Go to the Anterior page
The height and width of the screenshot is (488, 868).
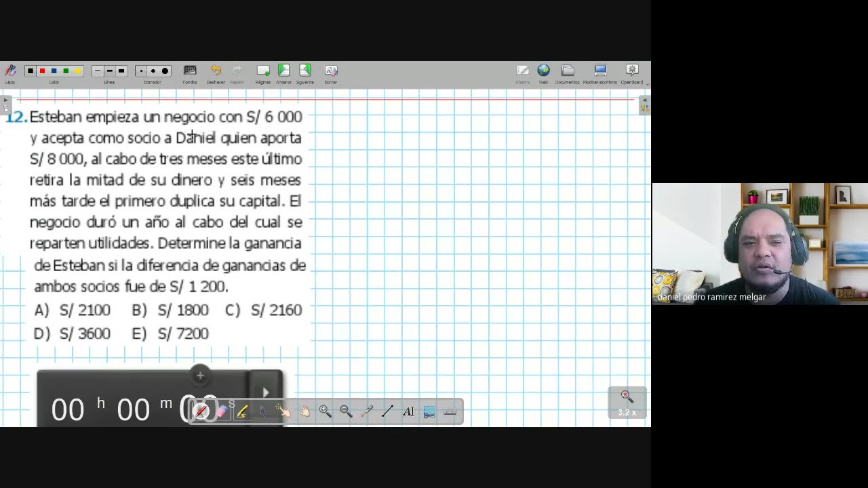click(x=284, y=70)
